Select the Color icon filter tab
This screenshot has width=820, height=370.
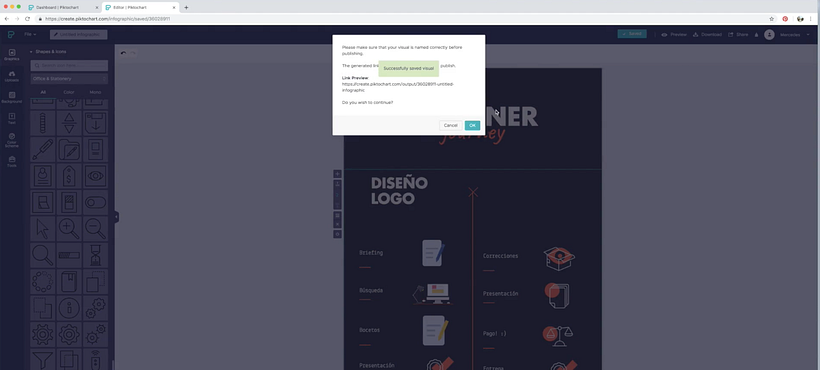pyautogui.click(x=69, y=92)
